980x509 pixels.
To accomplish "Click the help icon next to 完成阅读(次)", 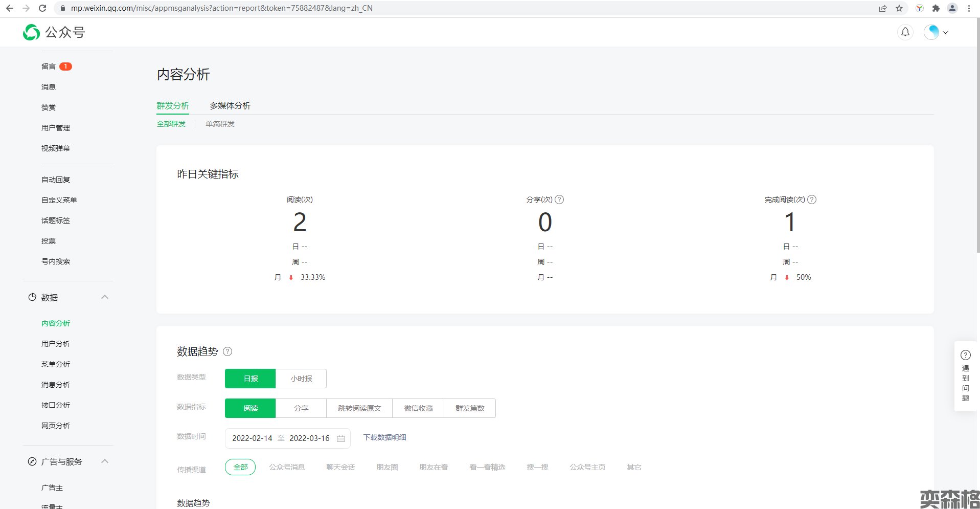I will (812, 200).
